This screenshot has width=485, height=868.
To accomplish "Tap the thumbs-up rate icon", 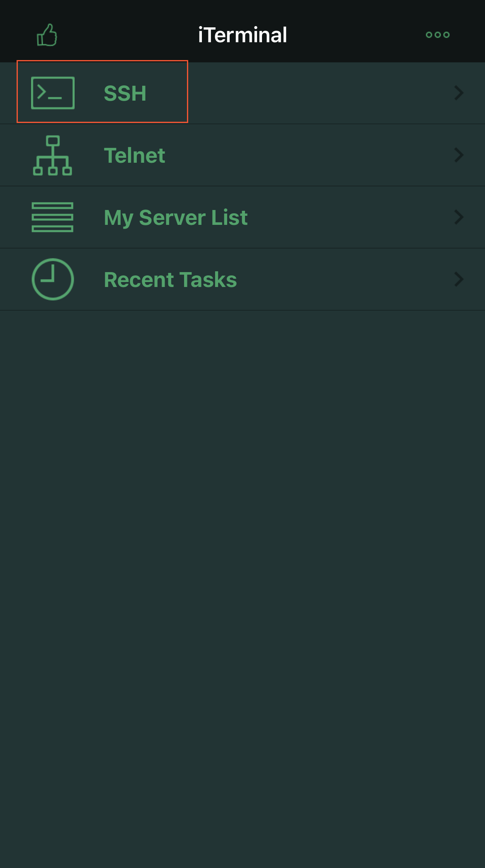I will (47, 35).
